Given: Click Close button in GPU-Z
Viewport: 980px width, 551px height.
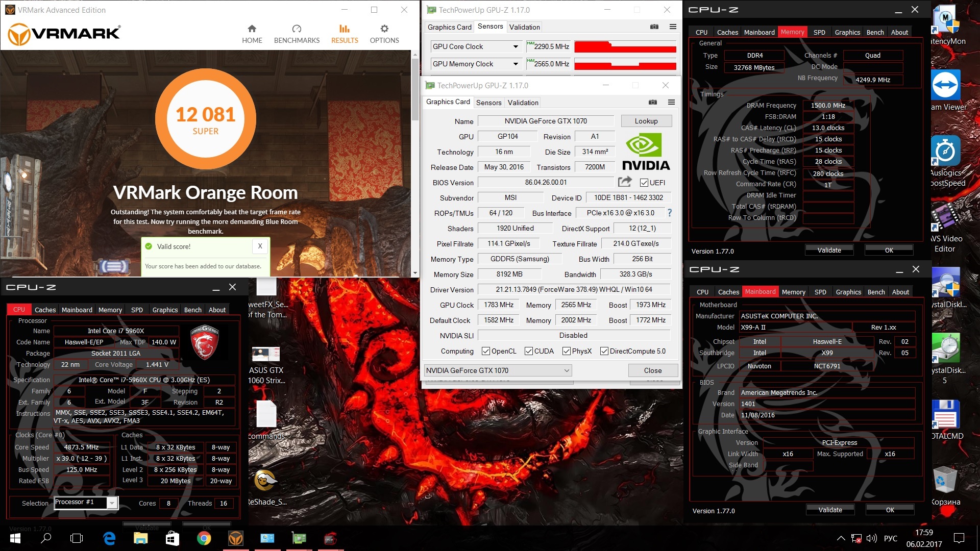Looking at the screenshot, I should pos(653,370).
